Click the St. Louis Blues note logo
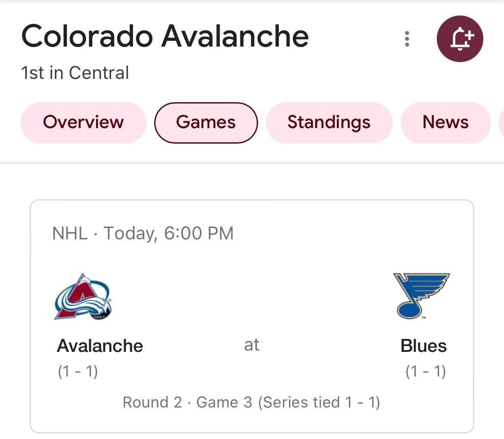This screenshot has height=439, width=504. pos(421,296)
